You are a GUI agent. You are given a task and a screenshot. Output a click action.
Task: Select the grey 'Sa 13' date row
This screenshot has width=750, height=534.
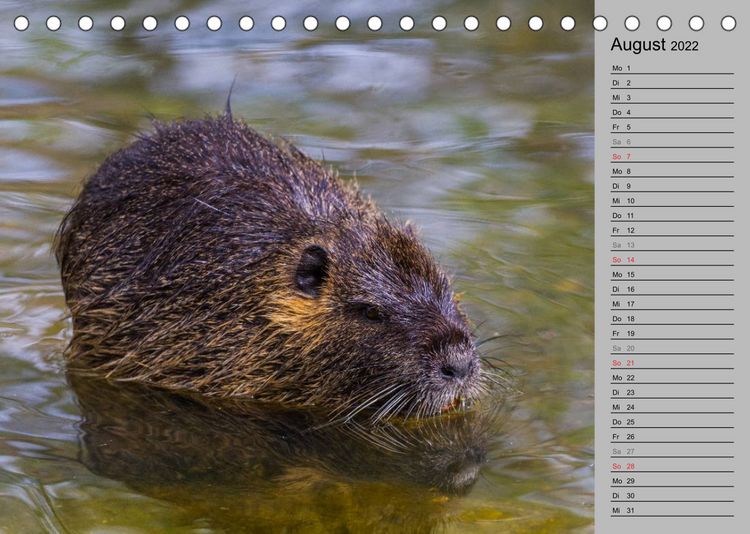(672, 245)
